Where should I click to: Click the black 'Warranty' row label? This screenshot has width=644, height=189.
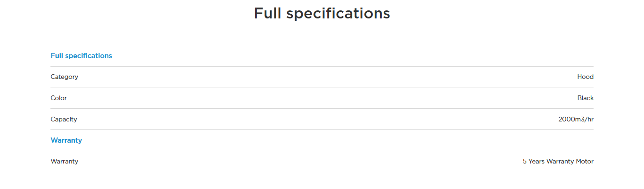click(x=65, y=161)
